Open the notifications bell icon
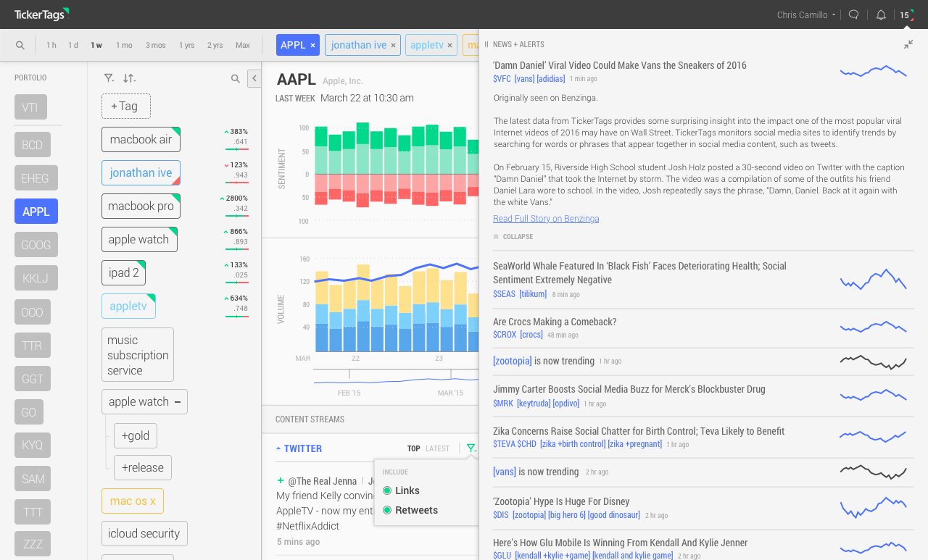This screenshot has width=928, height=560. tap(881, 14)
